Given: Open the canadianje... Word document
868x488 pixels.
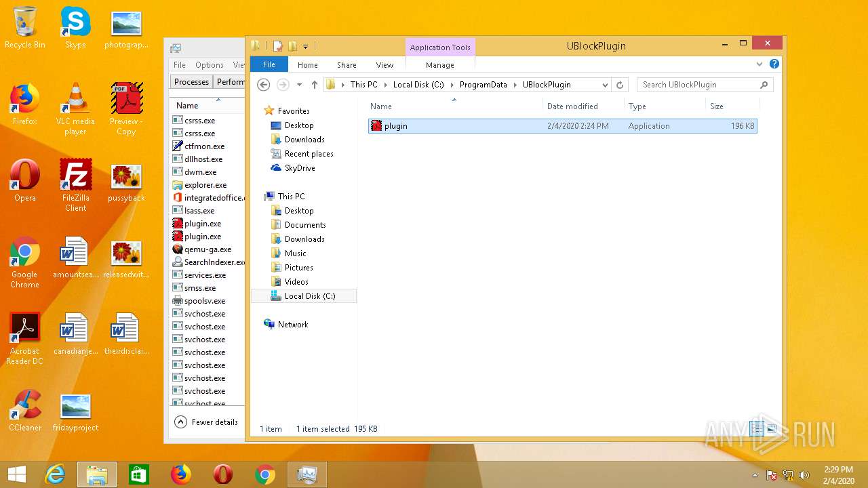Looking at the screenshot, I should pos(75,333).
